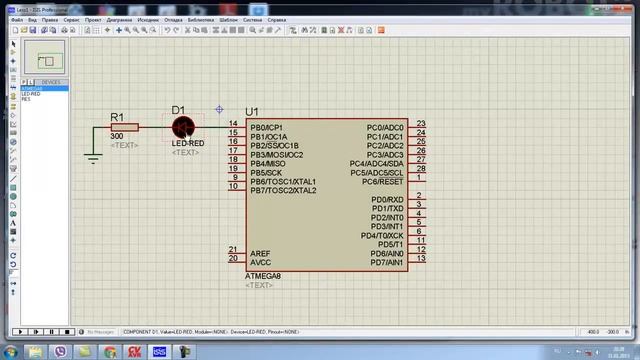Click the vertical mirror flip icon
The width and height of the screenshot is (640, 360).
pos(13,292)
